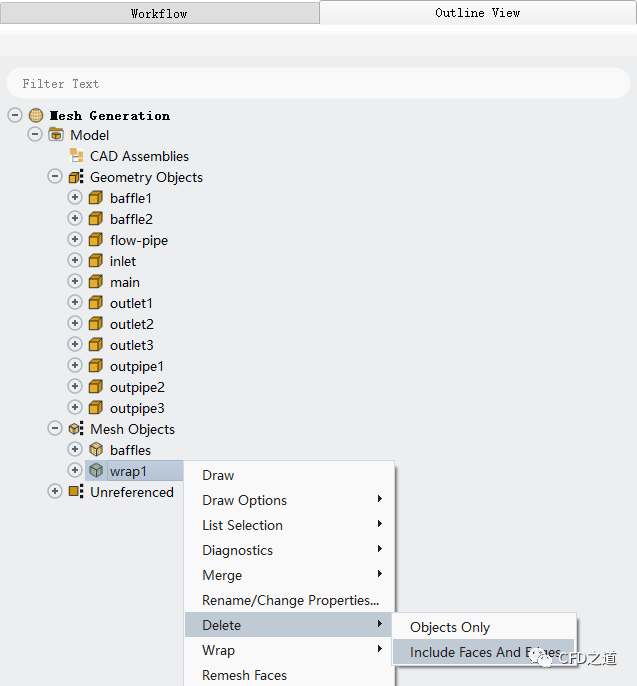Click the Model node icon
The image size is (637, 686).
click(56, 135)
